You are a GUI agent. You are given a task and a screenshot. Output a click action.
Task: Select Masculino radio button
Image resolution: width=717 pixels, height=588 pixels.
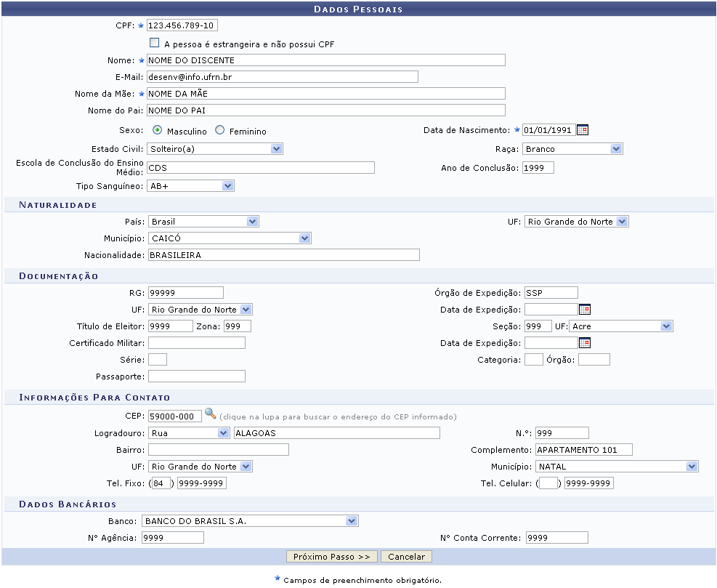[x=158, y=131]
